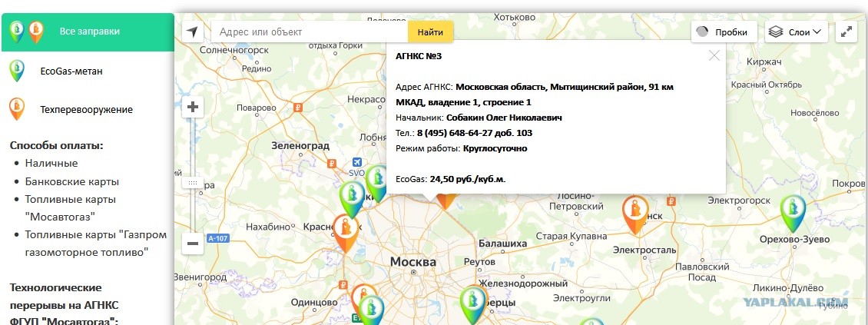This screenshot has height=325, width=868.
Task: Click the orange Техперевооружение legend icon
Action: coord(17,109)
